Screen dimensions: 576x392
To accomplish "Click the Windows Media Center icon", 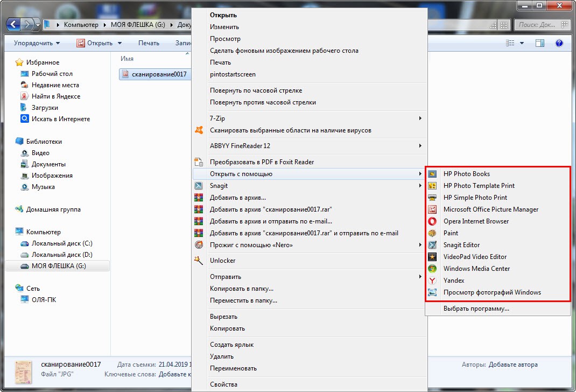I will click(x=432, y=269).
